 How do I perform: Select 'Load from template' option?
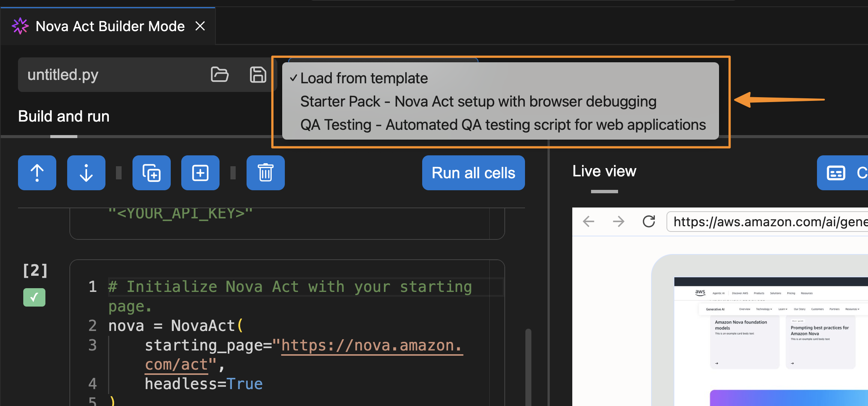pos(364,78)
